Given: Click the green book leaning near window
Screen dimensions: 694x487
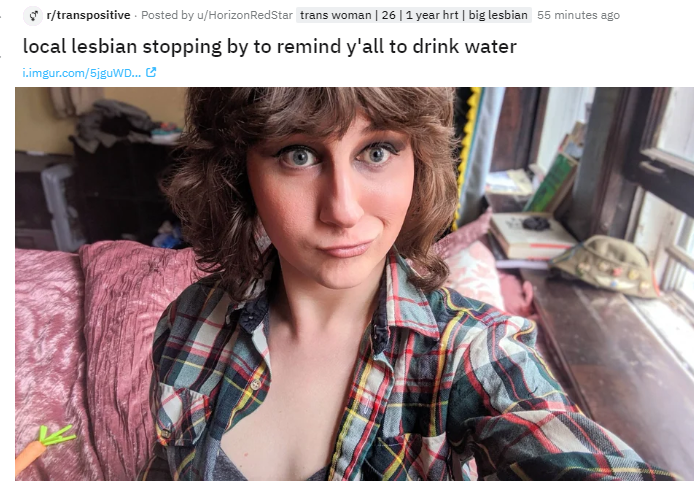Looking at the screenshot, I should [551, 182].
